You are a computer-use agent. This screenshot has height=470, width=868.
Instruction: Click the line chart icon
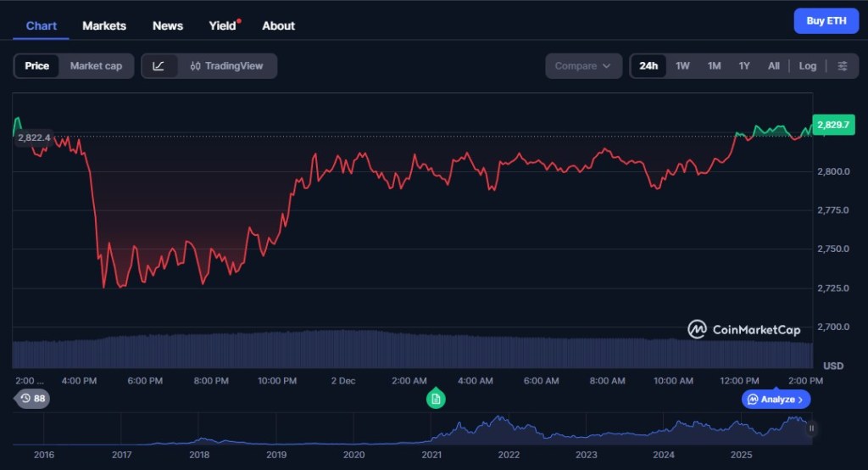[159, 66]
